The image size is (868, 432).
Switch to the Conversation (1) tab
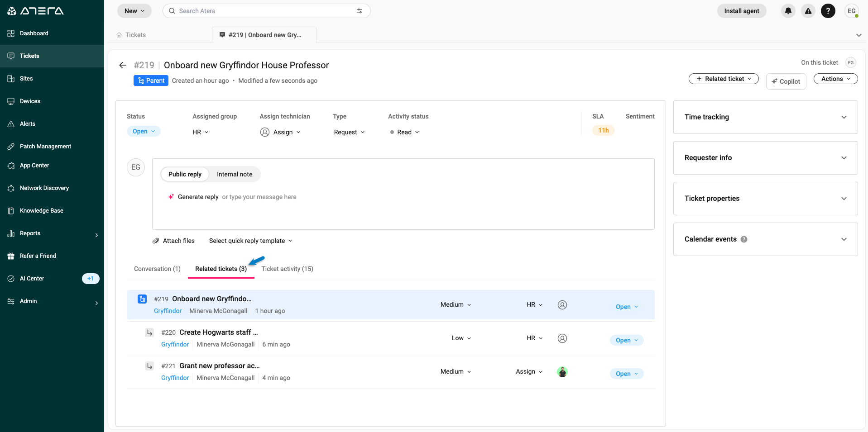click(157, 269)
